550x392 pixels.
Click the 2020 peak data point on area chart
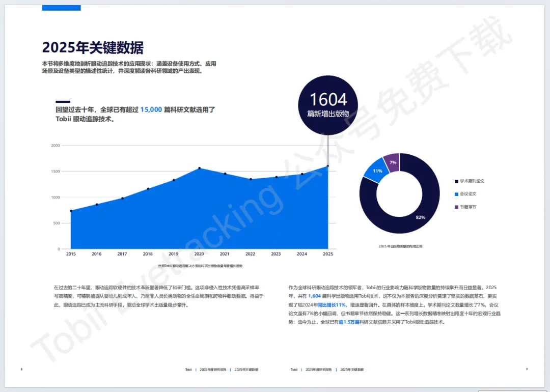point(200,169)
